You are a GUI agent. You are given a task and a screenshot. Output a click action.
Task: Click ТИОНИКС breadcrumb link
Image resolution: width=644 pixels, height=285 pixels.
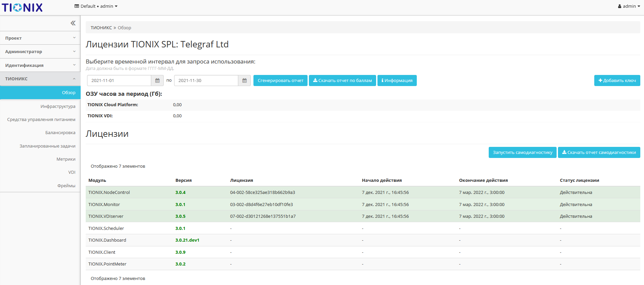click(x=101, y=28)
